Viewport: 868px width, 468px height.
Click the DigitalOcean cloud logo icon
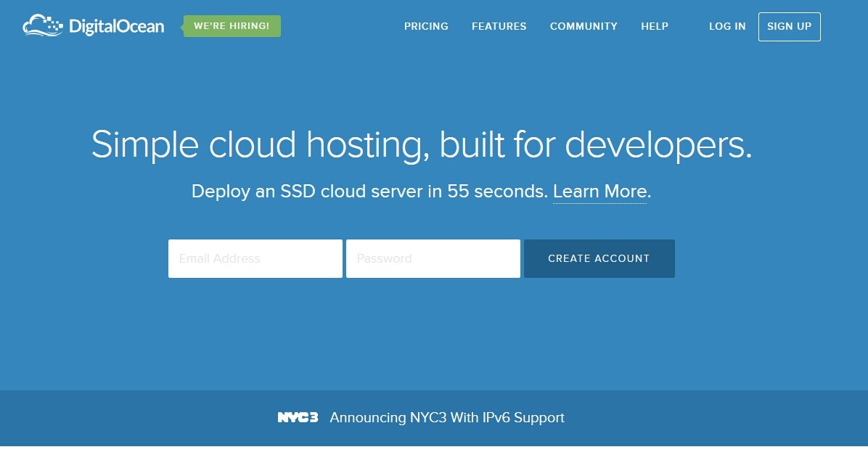click(x=43, y=25)
